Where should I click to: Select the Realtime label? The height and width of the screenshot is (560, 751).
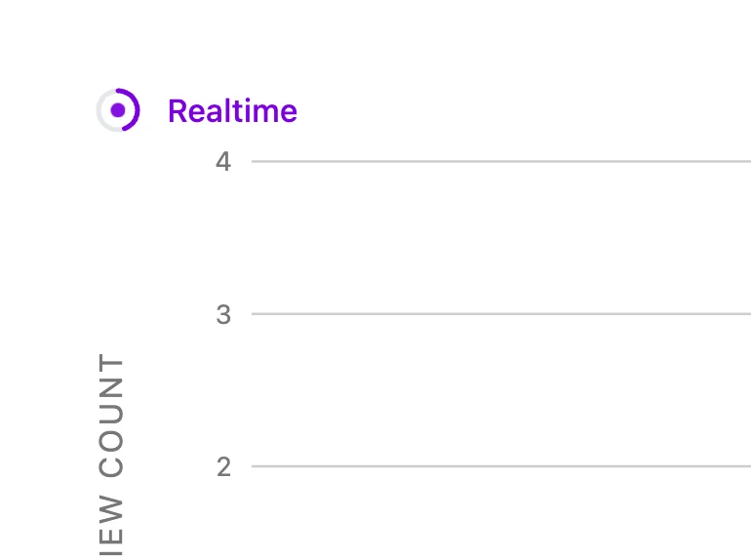tap(232, 111)
